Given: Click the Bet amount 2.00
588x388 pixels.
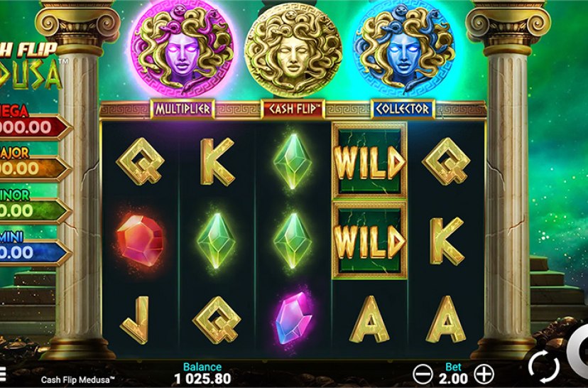Looking at the screenshot, I should (453, 378).
